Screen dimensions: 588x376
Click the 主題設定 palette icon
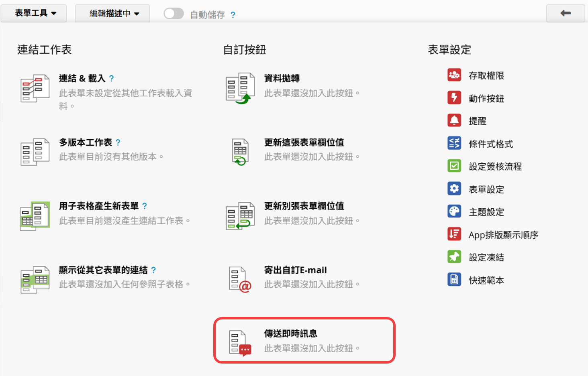[454, 211]
